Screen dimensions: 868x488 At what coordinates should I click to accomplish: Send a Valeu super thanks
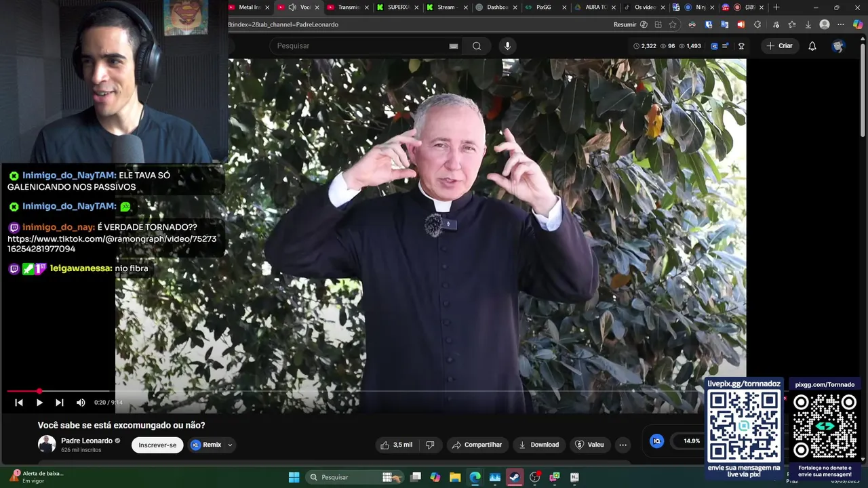pos(589,445)
